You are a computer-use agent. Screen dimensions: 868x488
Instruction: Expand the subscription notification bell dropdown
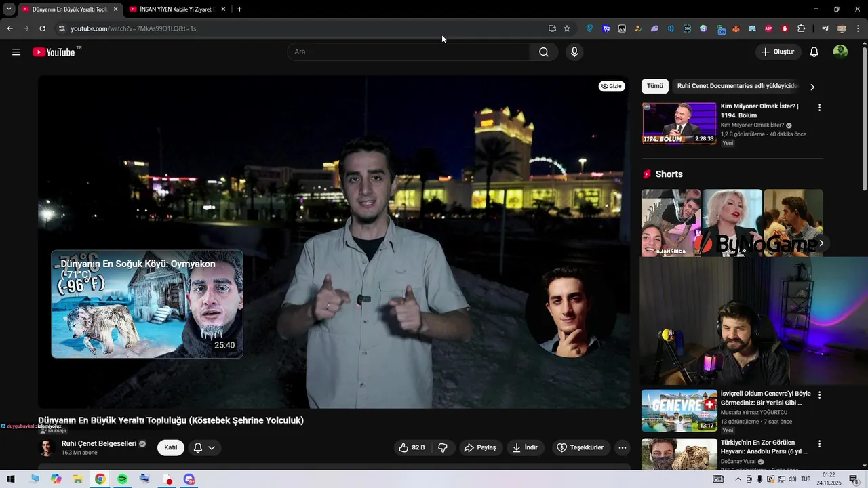204,447
